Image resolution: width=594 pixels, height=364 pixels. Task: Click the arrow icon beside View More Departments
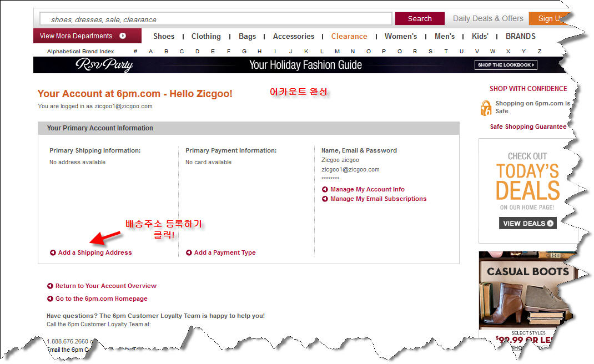[123, 36]
